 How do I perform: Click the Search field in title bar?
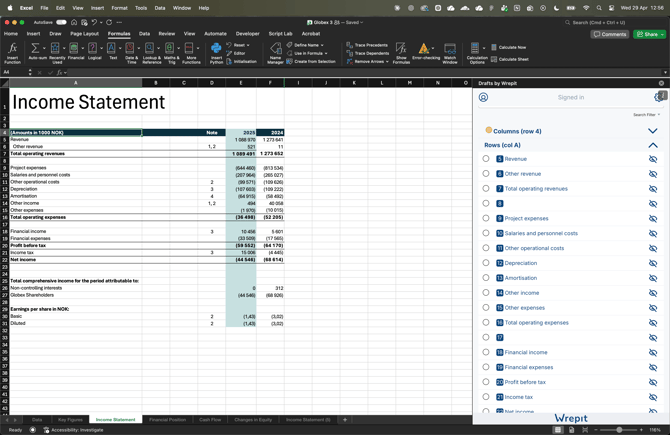pyautogui.click(x=614, y=22)
